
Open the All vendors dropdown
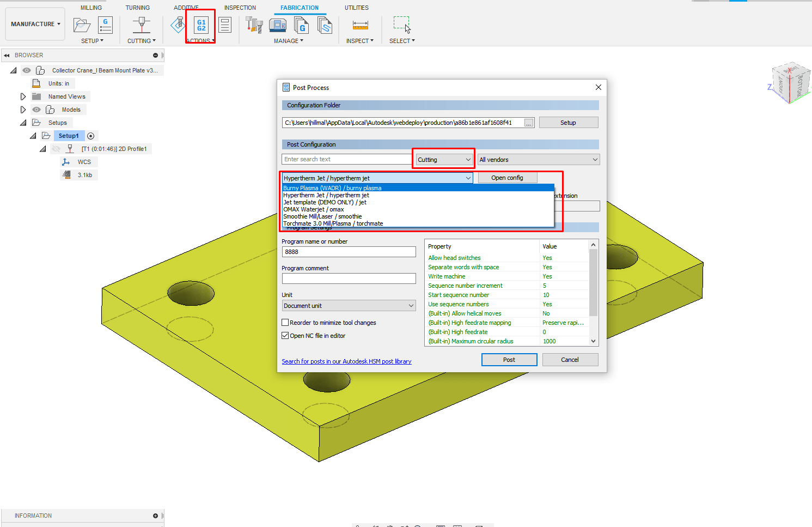coord(538,159)
